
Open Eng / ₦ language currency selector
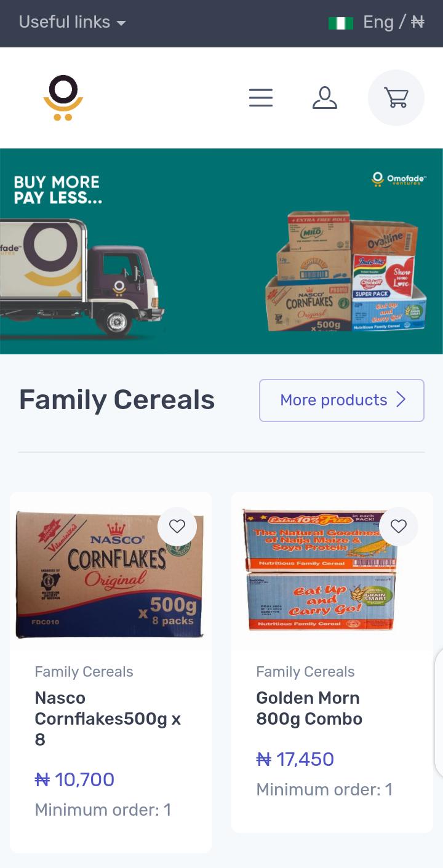point(394,22)
